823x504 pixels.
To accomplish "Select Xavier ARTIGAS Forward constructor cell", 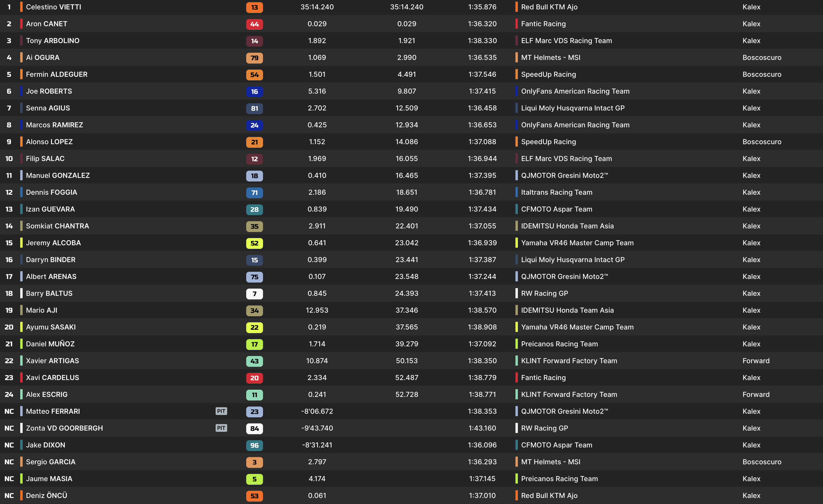I will (756, 361).
